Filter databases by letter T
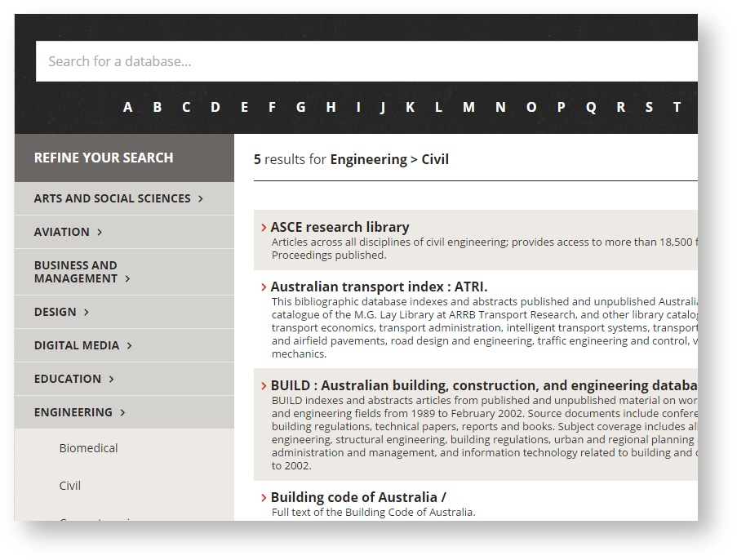Screen dimensions: 737x560 click(677, 107)
